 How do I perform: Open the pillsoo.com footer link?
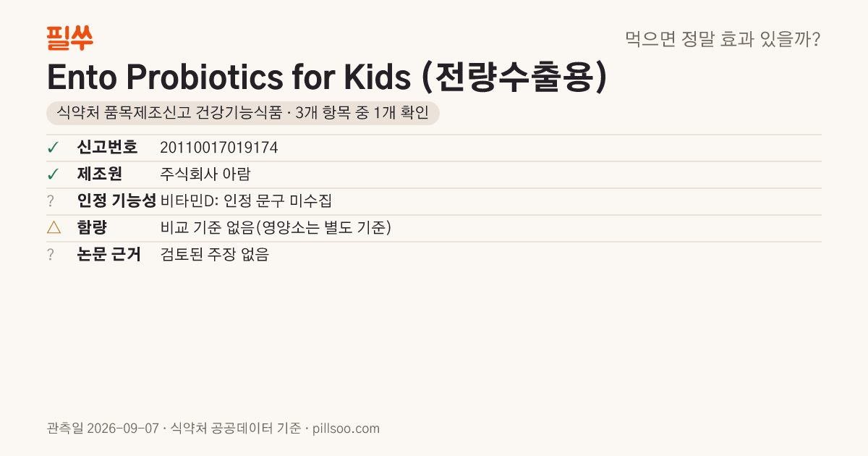click(x=346, y=428)
